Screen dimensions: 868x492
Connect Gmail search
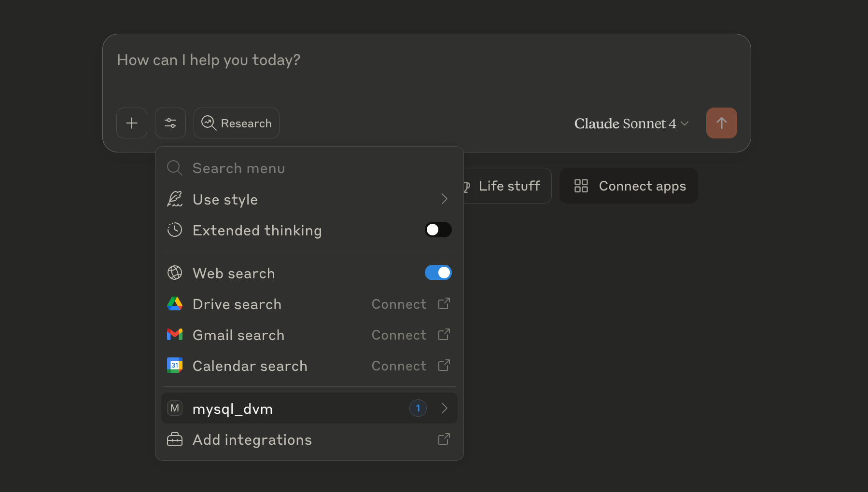point(399,335)
